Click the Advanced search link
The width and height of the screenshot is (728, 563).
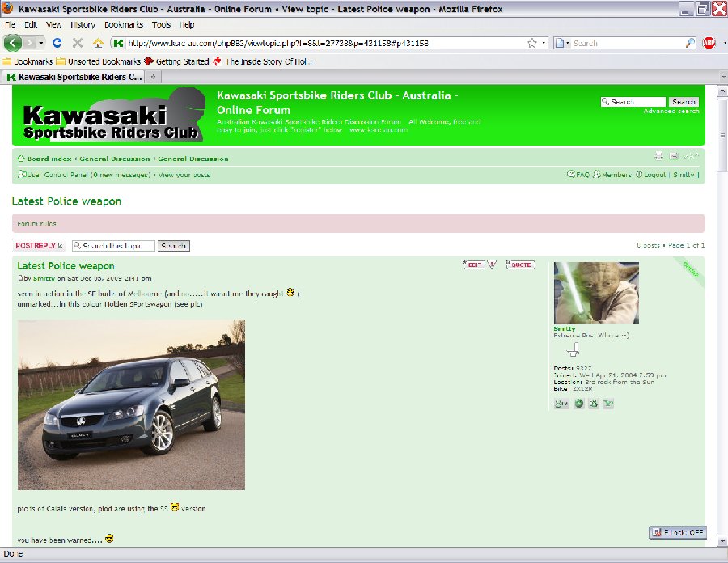pyautogui.click(x=671, y=112)
